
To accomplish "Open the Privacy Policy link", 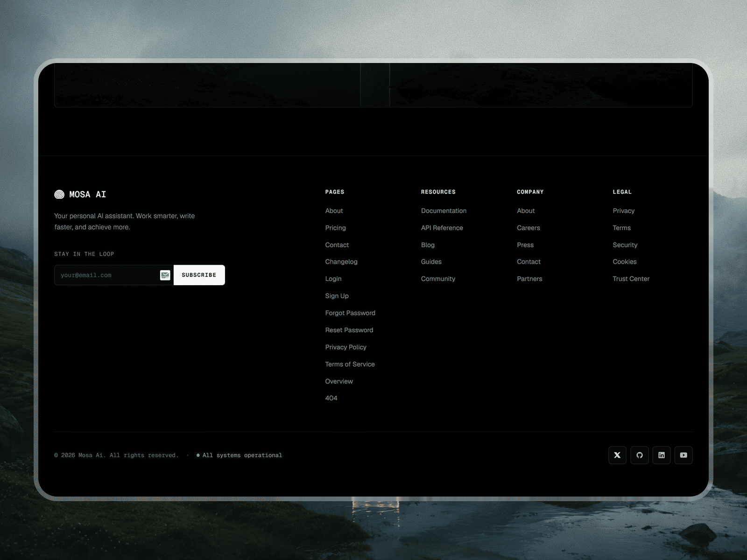I will (x=346, y=347).
